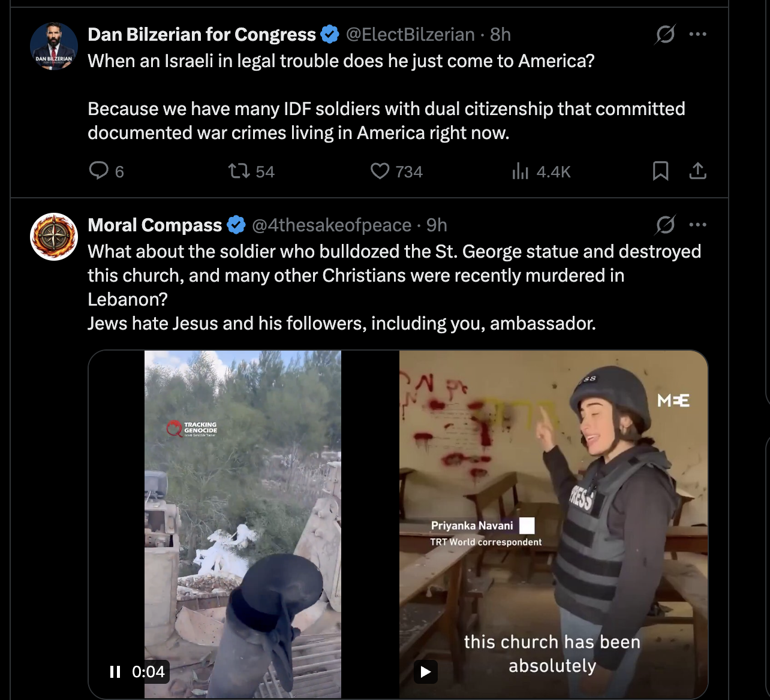Open the @4thesakeofpeace handle
Screen dimensions: 770x700
pos(332,225)
